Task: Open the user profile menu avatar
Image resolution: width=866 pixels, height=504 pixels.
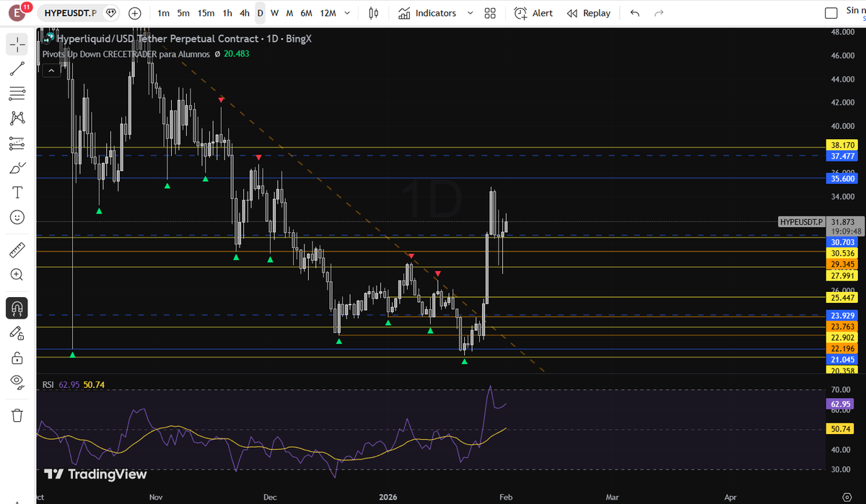Action: 17,13
